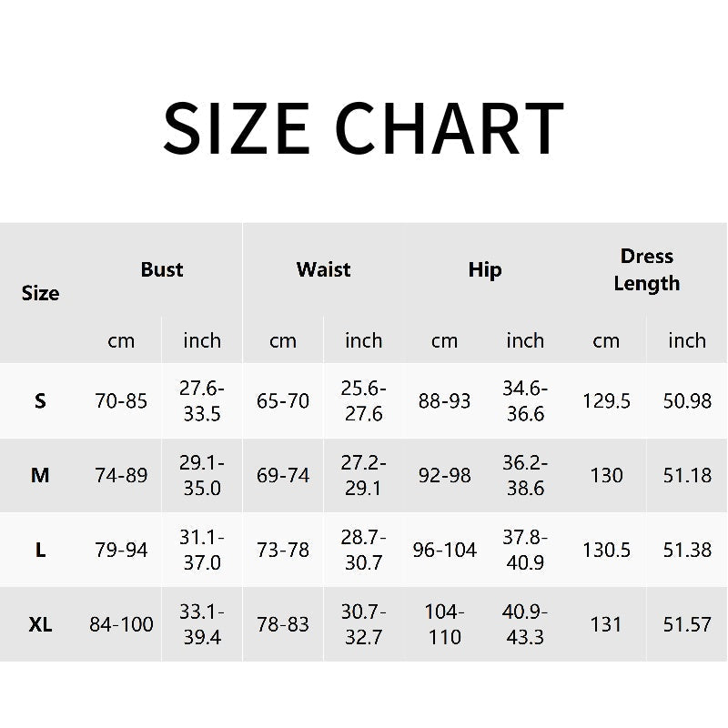Click the 69-74 waist cm cell
Image resolution: width=728 pixels, height=728 pixels.
coord(283,475)
